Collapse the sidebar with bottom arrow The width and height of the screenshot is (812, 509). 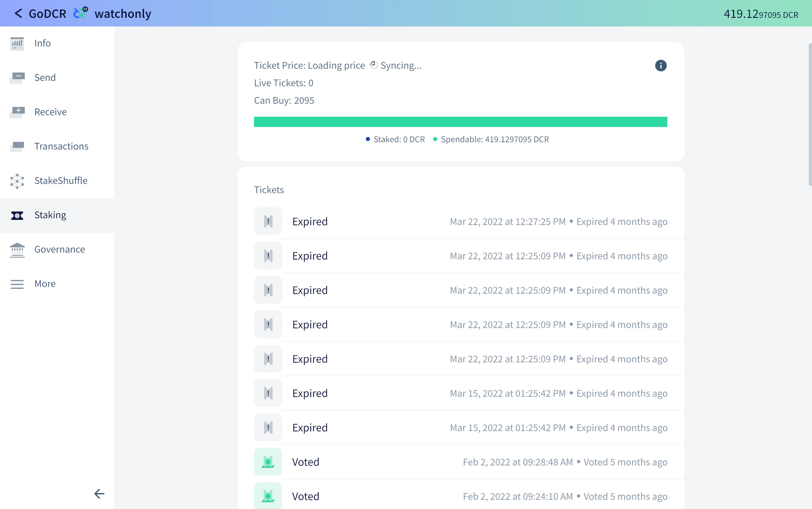pyautogui.click(x=99, y=494)
